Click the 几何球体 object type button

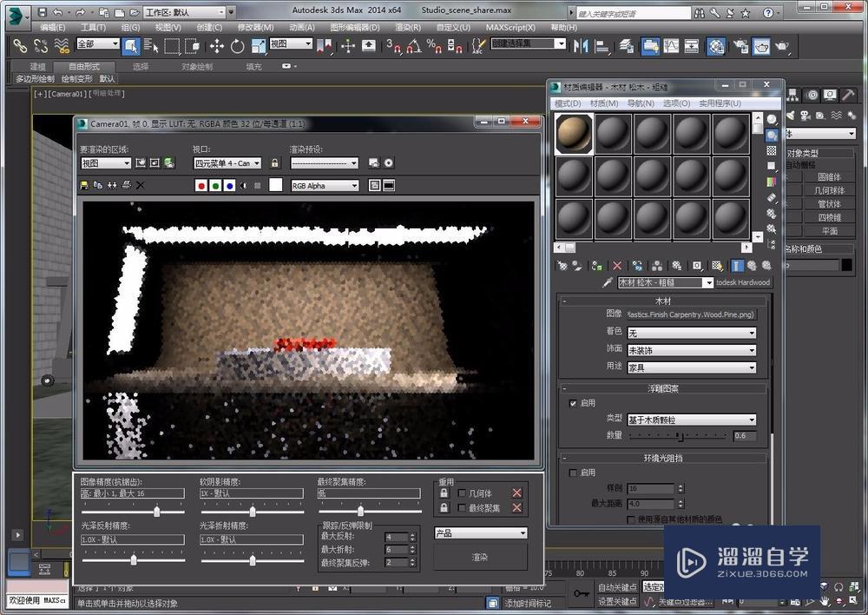click(x=829, y=190)
